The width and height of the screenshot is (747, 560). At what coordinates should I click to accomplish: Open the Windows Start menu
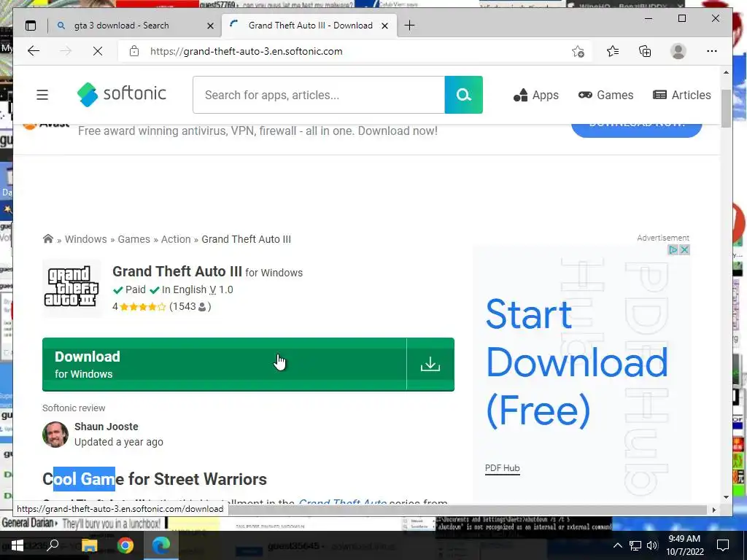pos(17,545)
